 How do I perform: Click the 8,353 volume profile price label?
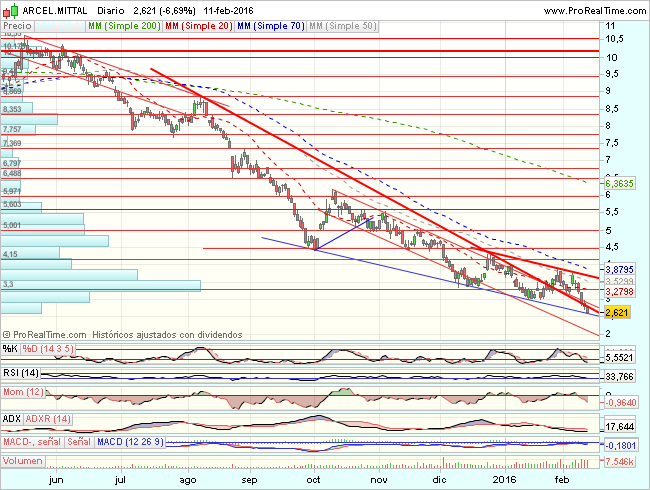(12, 109)
